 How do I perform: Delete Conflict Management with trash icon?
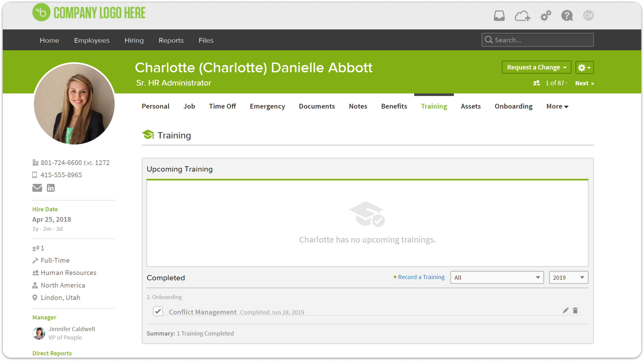tap(575, 310)
